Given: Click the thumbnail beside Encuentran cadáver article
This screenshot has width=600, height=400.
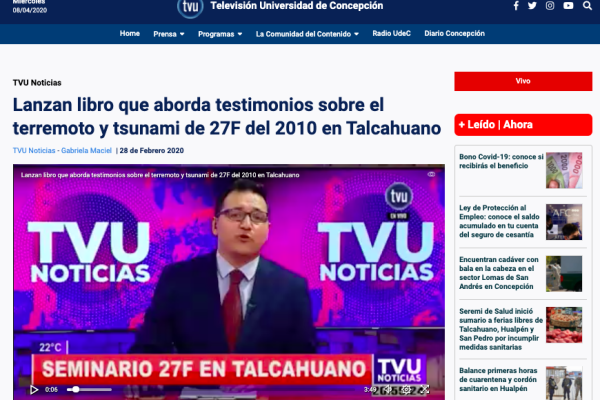Looking at the screenshot, I should (x=564, y=274).
